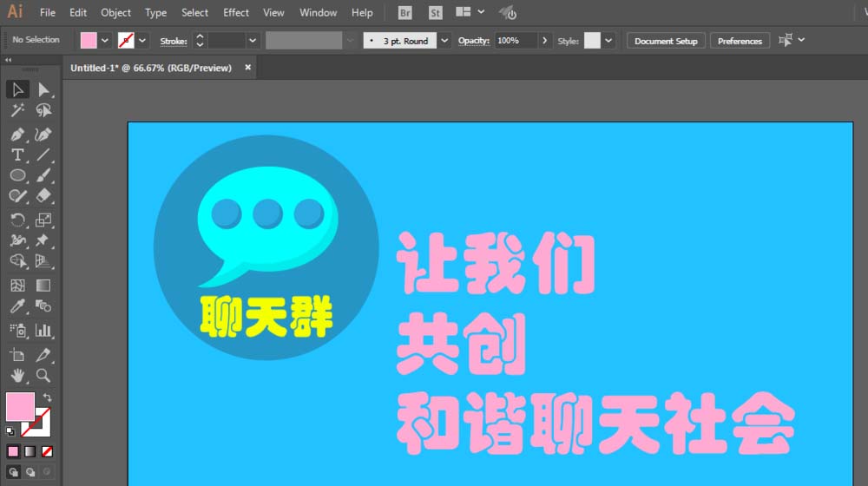Screen dimensions: 868x486
Task: Open the graphic Style dropdown
Action: coord(608,41)
